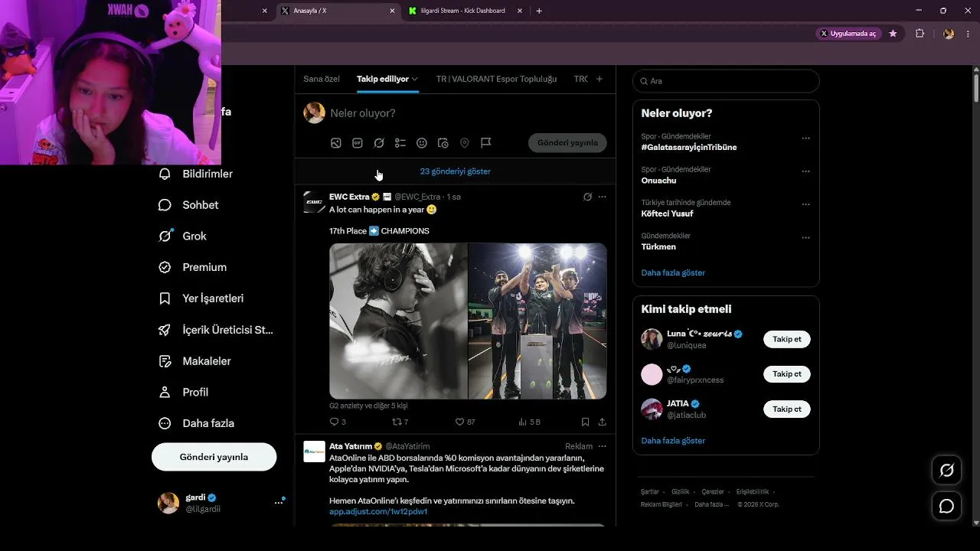Expand Daha fazla in the sidebar

click(197, 423)
